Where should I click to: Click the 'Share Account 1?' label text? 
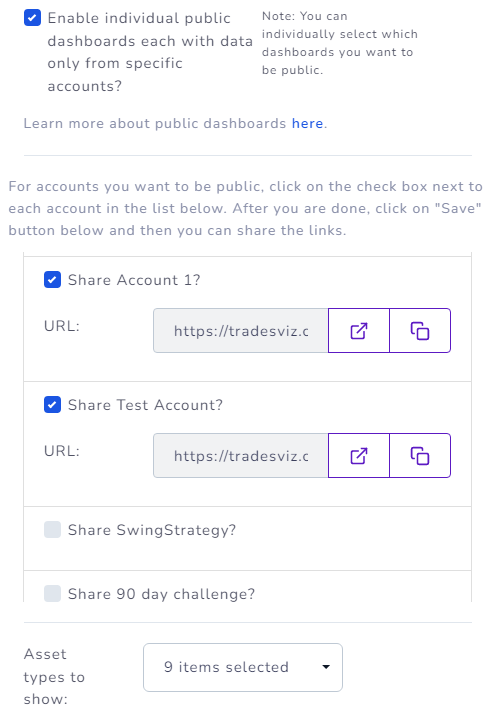pos(134,280)
